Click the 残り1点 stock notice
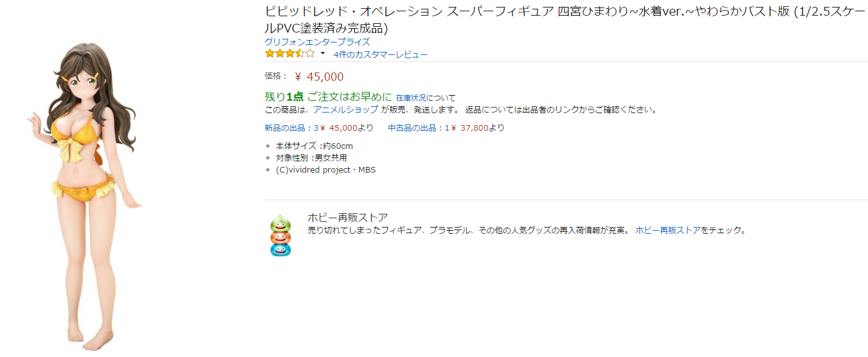Viewport: 868px width, 357px height. point(284,96)
